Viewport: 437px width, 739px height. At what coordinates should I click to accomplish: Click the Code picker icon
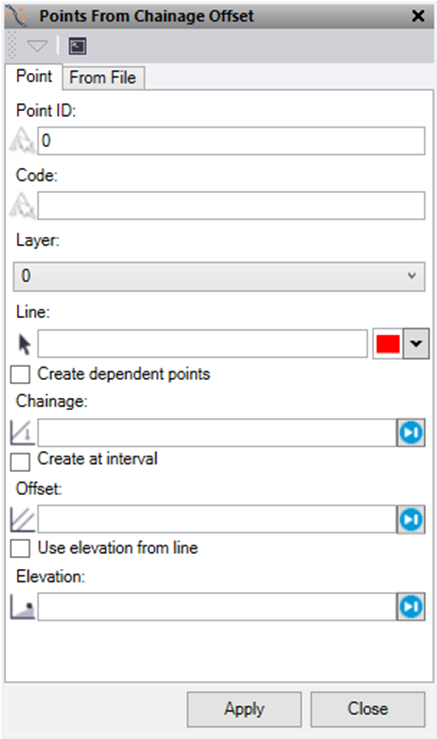tap(22, 205)
